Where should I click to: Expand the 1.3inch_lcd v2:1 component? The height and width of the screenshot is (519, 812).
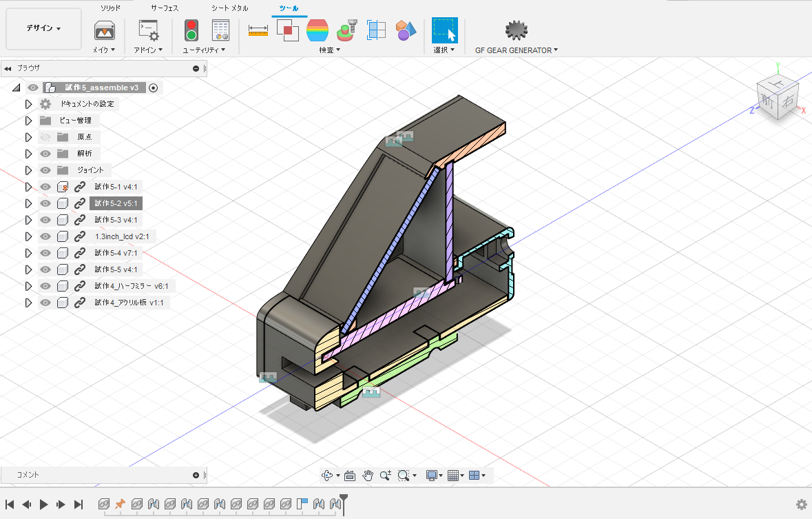coord(28,236)
